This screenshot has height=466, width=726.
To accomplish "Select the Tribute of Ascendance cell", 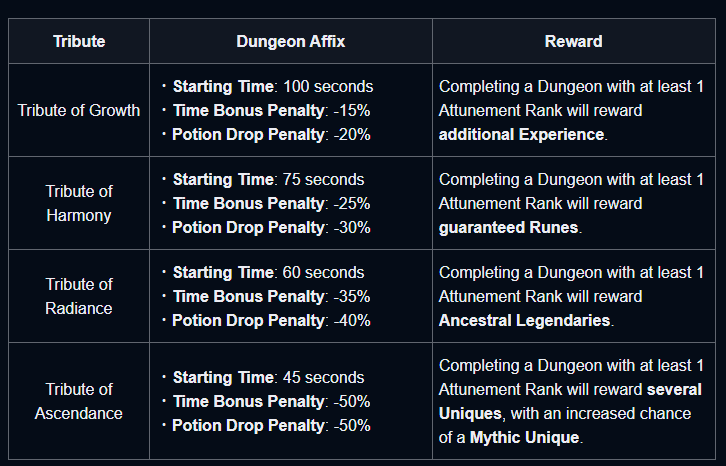I will [79, 401].
